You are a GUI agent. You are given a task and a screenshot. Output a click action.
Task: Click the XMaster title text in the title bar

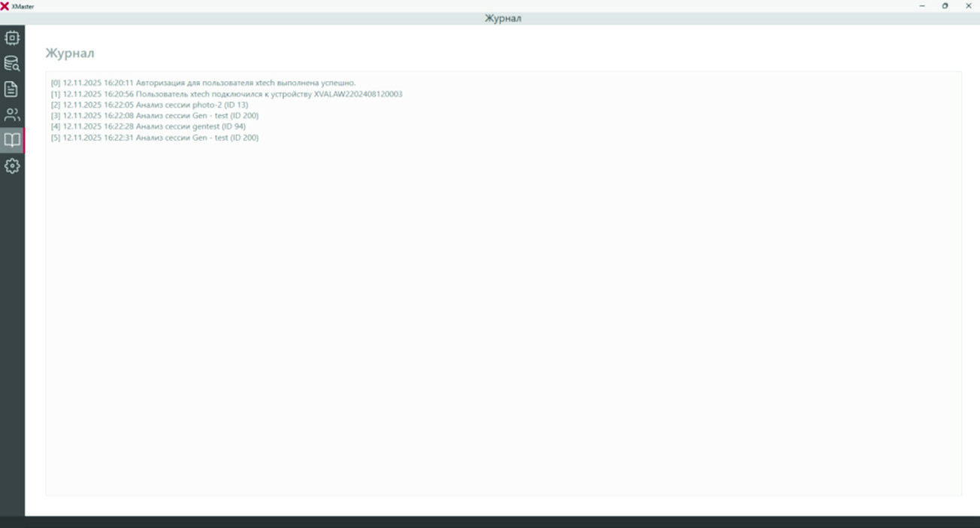coord(23,6)
